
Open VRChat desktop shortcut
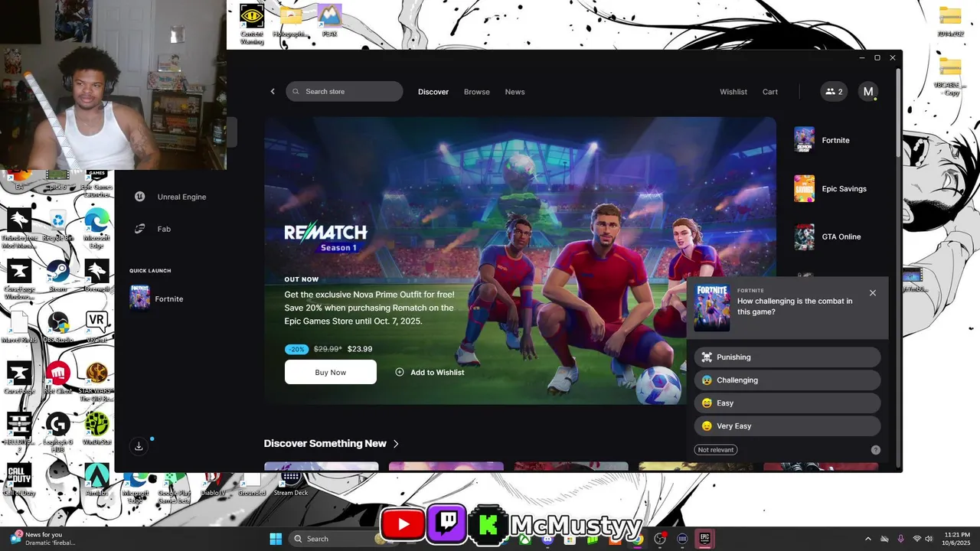click(x=96, y=327)
